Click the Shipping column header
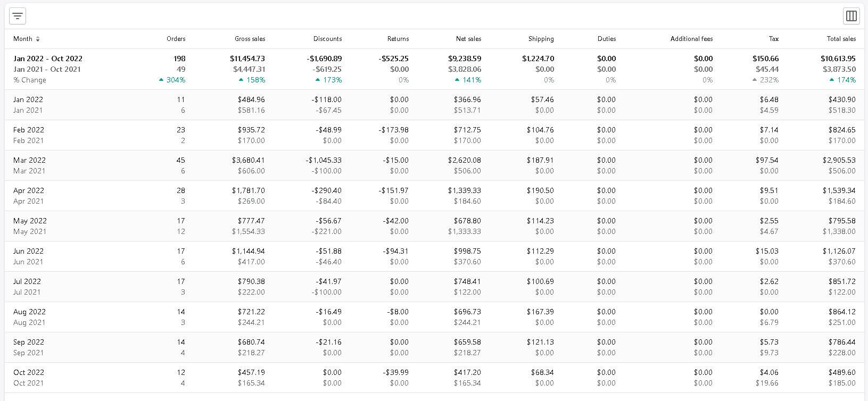Viewport: 868px width, 401px height. click(x=541, y=39)
